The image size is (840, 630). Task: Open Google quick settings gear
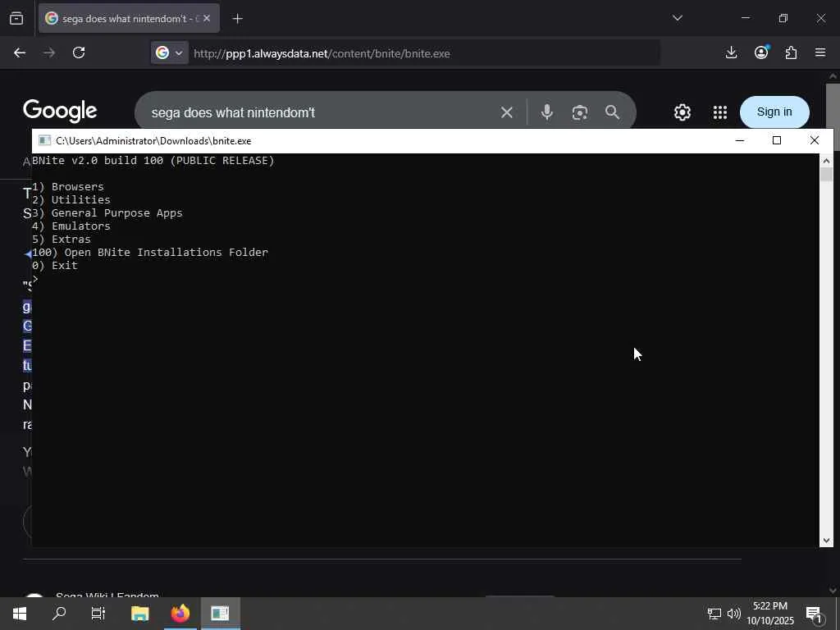click(682, 112)
